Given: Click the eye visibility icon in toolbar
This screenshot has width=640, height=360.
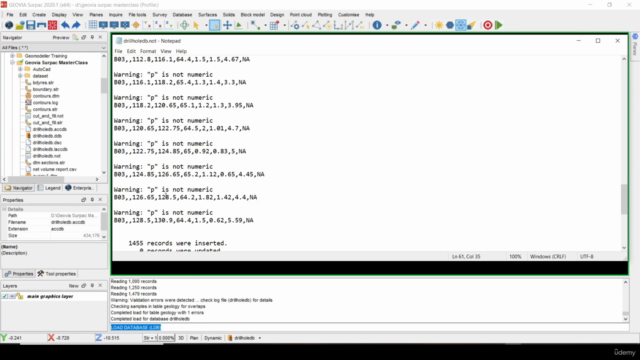Looking at the screenshot, I should (x=396, y=25).
